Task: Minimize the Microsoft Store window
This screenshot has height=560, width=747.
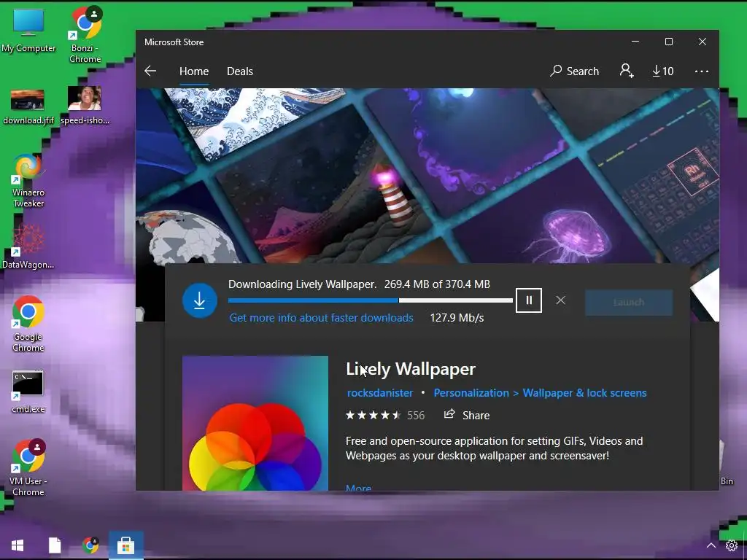Action: 635,42
